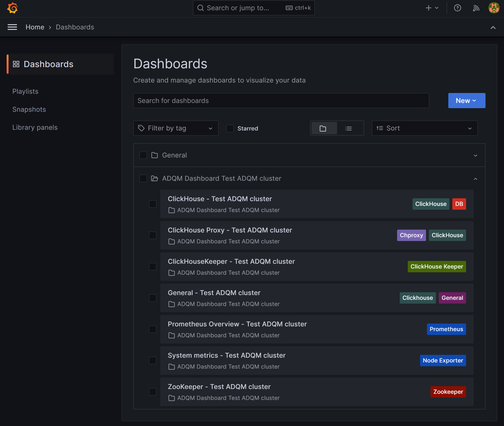Click folder icon under ClickHouse - Test ADQM cluster
Screen dimensions: 504x426
point(172,210)
